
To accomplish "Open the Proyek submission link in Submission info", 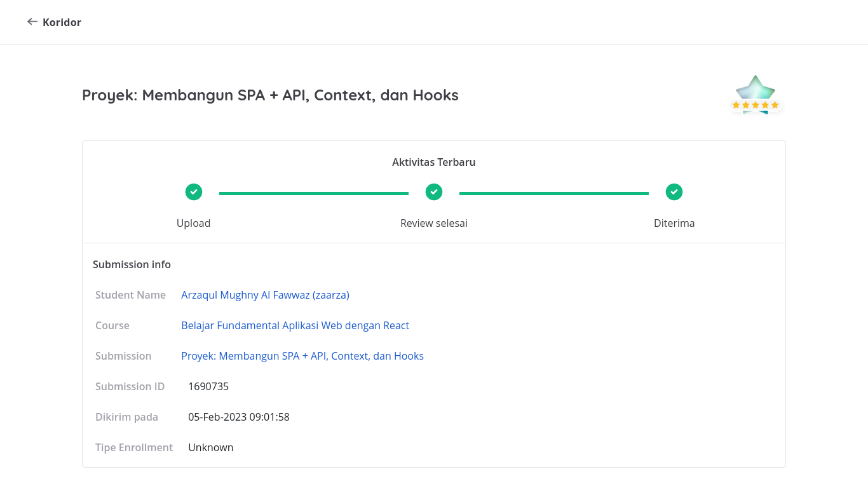I will (302, 356).
